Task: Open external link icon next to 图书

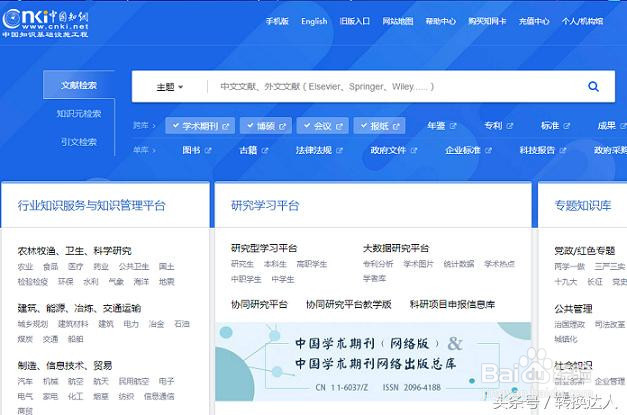Action: pos(208,151)
